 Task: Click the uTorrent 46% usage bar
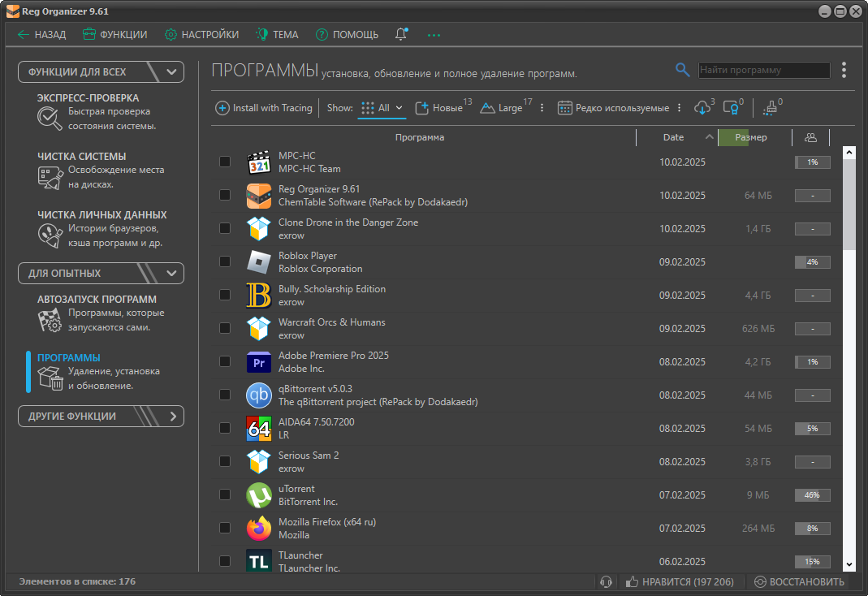(x=813, y=495)
